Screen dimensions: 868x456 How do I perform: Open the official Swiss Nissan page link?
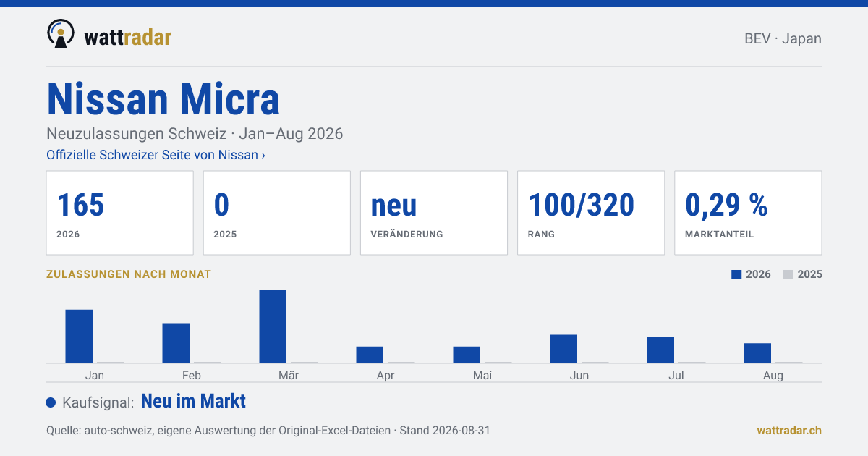156,155
